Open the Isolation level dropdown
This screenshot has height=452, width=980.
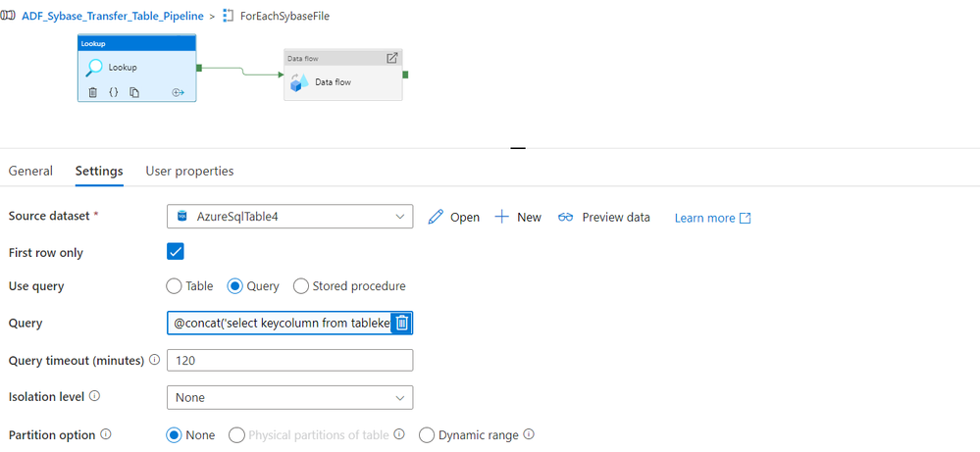290,397
